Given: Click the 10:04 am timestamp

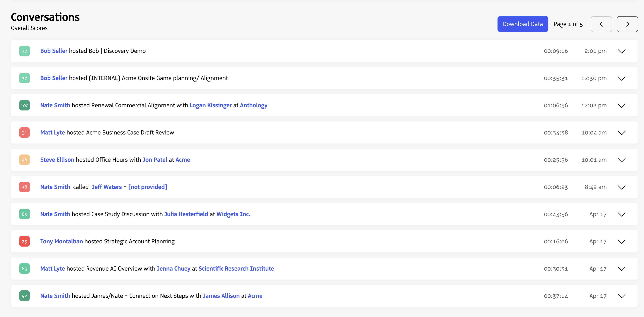Looking at the screenshot, I should coord(594,133).
